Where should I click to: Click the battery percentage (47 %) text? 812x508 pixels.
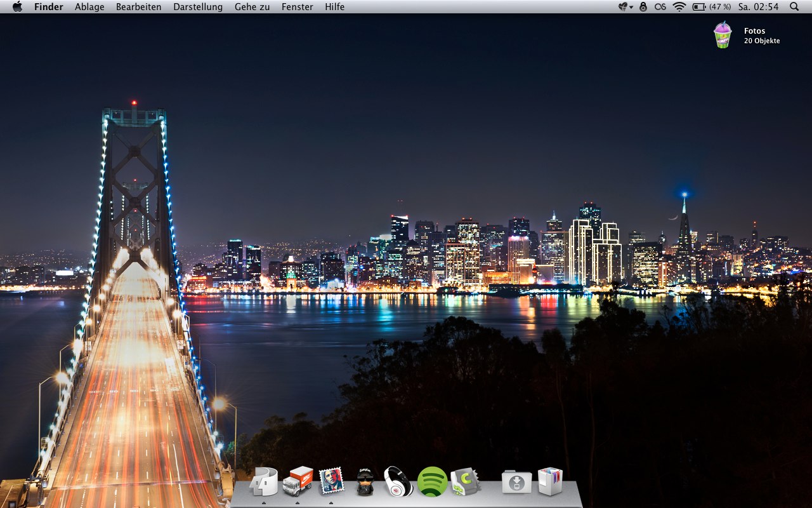[x=720, y=7]
